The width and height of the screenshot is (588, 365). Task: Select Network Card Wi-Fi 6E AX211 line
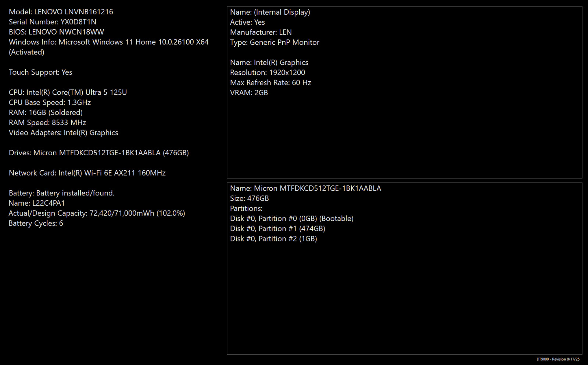87,173
